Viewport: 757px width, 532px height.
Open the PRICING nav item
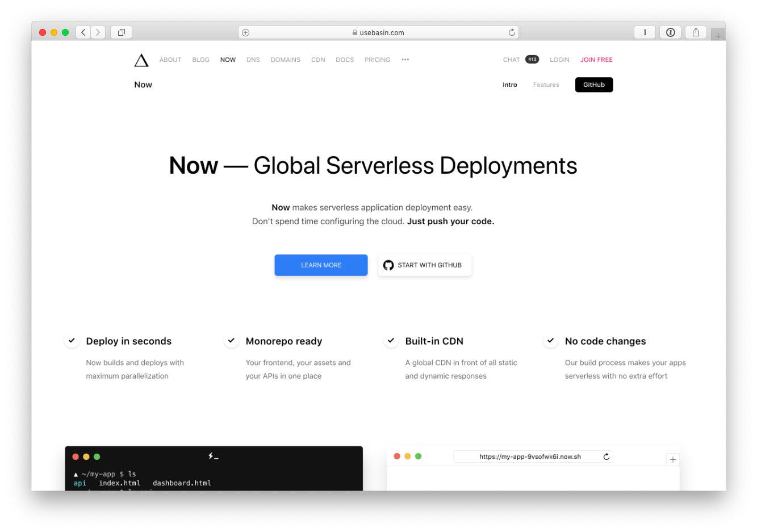378,60
